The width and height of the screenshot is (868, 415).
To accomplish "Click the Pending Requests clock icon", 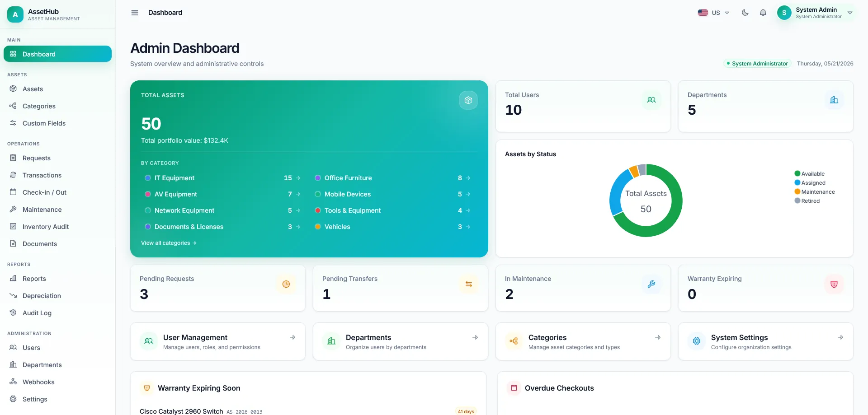I will [x=286, y=284].
